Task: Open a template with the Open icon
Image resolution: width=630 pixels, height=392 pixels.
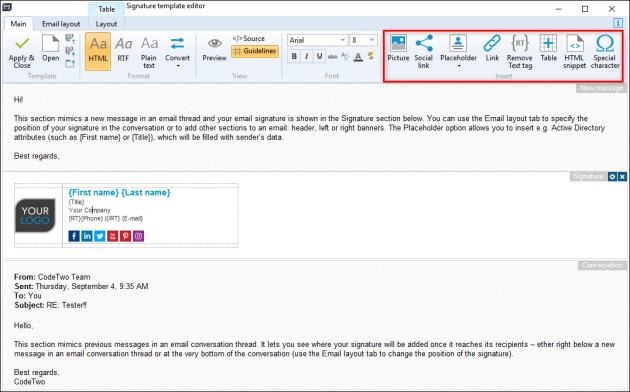Action: (x=51, y=49)
